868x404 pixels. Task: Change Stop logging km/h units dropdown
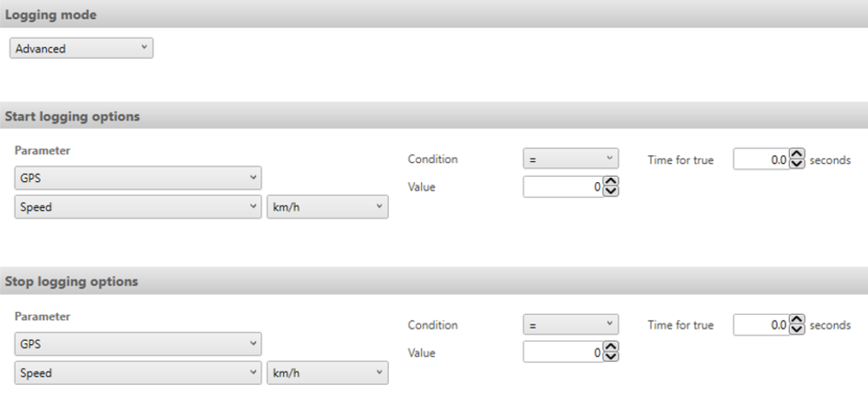pos(328,373)
